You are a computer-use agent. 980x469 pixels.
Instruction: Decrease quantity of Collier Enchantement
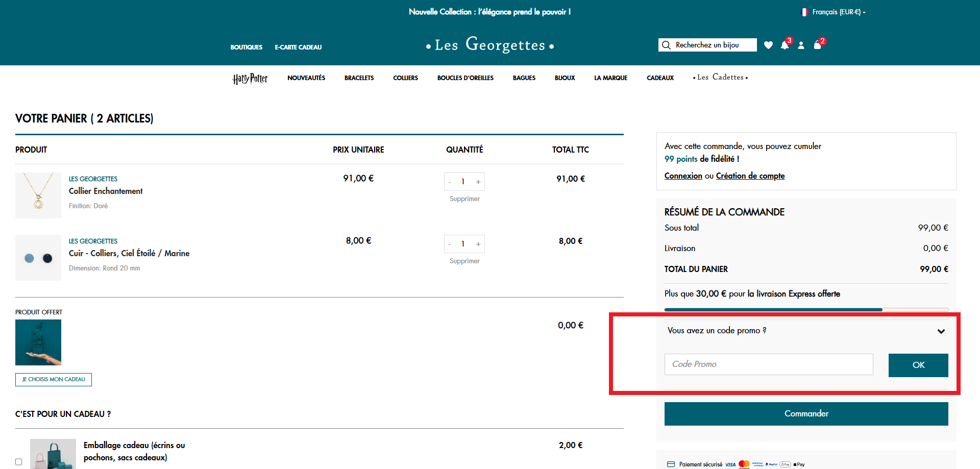pyautogui.click(x=450, y=182)
